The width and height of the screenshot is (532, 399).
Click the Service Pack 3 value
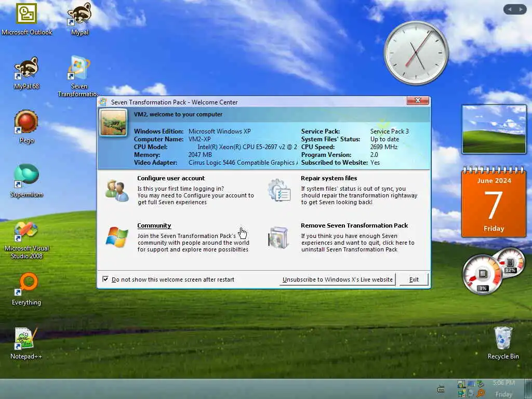coord(390,131)
